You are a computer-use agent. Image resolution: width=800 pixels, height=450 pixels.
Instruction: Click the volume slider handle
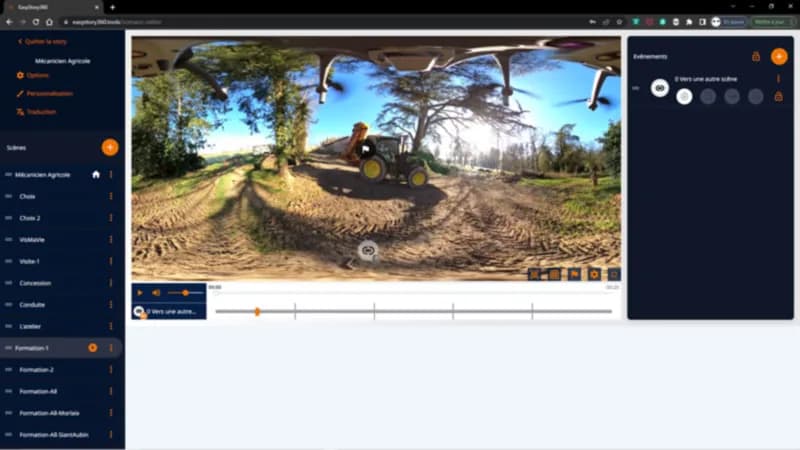[185, 292]
